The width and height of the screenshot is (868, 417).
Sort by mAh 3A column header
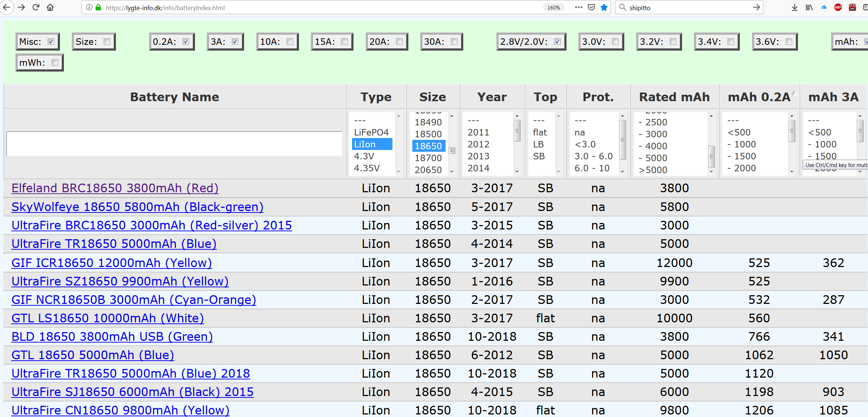[x=833, y=97]
